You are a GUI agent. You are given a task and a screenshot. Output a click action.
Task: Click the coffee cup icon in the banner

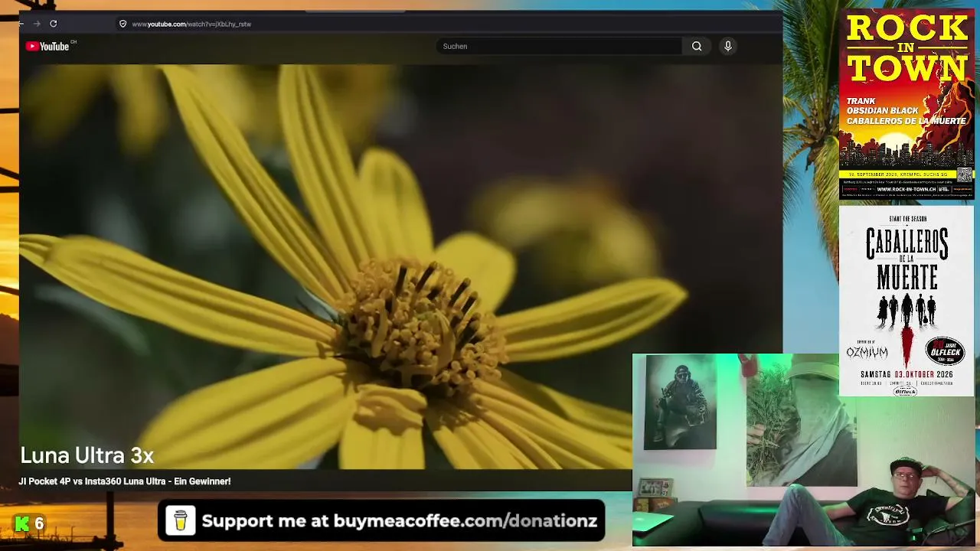(x=181, y=520)
